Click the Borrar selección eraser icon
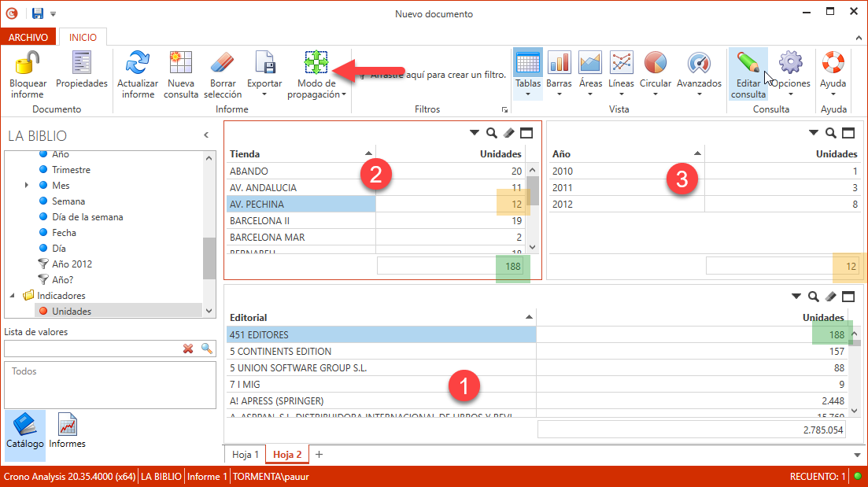 tap(223, 62)
